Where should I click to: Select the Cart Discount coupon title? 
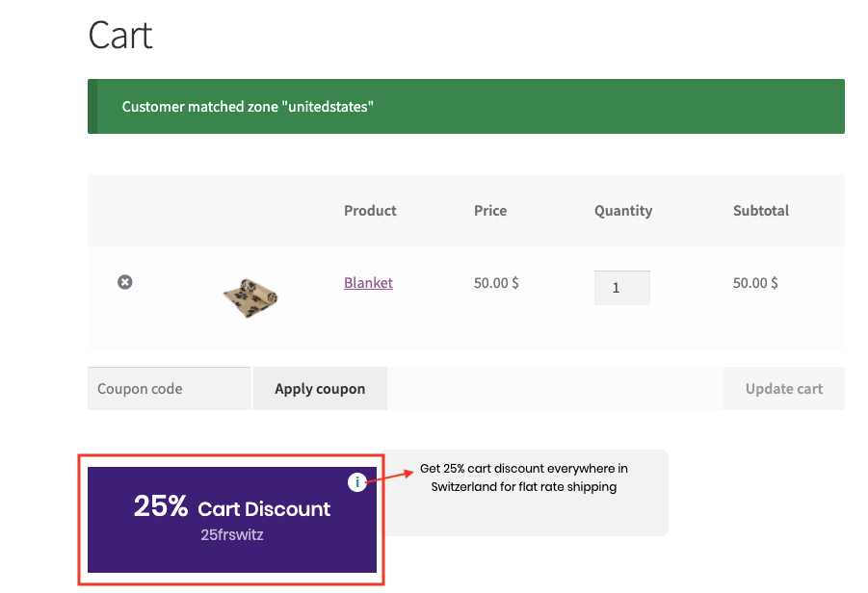tap(264, 509)
